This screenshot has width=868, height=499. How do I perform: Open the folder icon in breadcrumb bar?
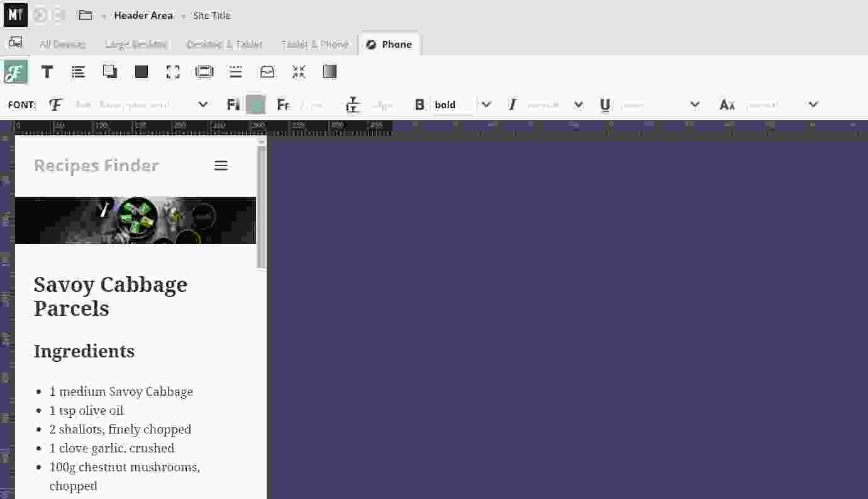click(x=86, y=15)
